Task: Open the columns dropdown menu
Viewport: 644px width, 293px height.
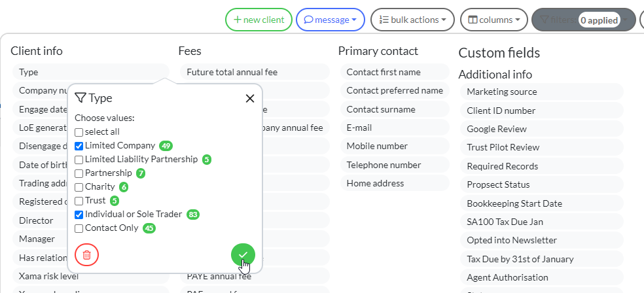Action: (x=518, y=20)
